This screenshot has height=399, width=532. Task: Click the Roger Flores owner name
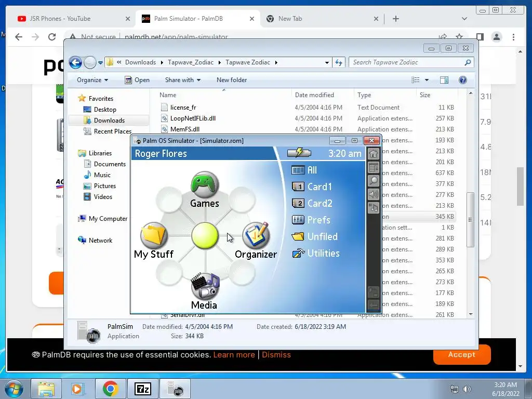[x=161, y=154]
